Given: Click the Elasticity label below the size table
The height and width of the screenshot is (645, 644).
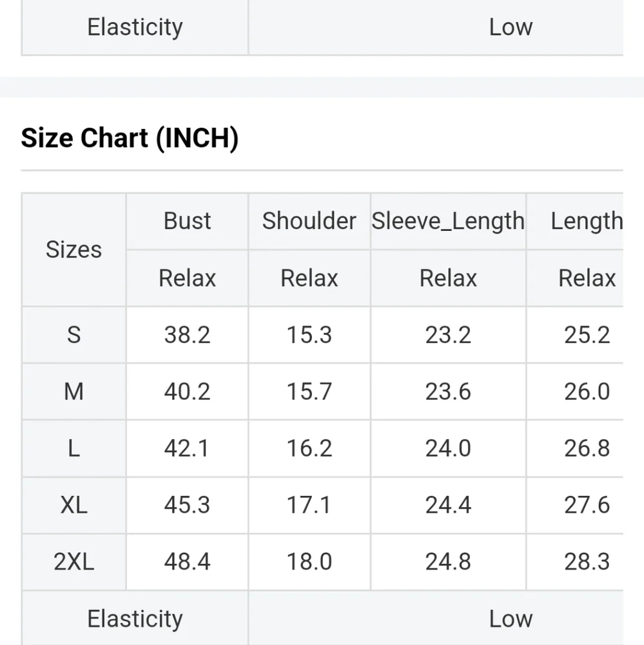Looking at the screenshot, I should click(135, 619).
